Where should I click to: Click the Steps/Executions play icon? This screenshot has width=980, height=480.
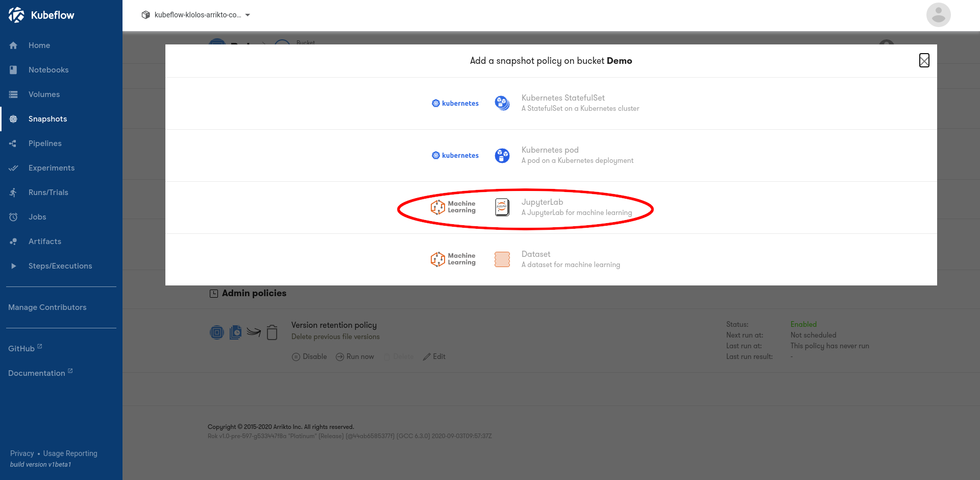click(x=13, y=266)
